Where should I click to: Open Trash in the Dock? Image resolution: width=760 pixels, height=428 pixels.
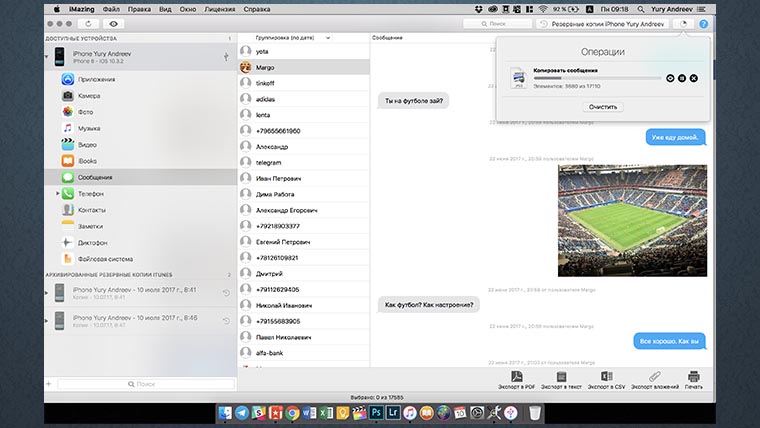535,413
